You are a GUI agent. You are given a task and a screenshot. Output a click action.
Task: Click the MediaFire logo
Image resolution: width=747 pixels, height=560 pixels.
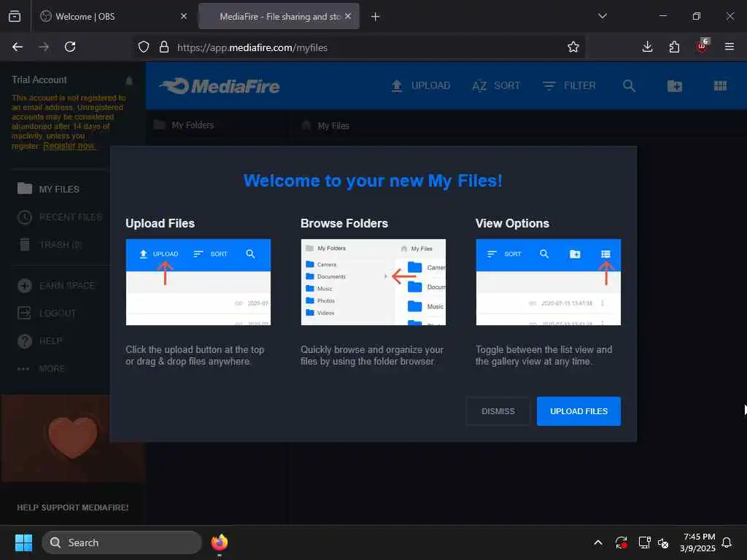[x=220, y=86]
